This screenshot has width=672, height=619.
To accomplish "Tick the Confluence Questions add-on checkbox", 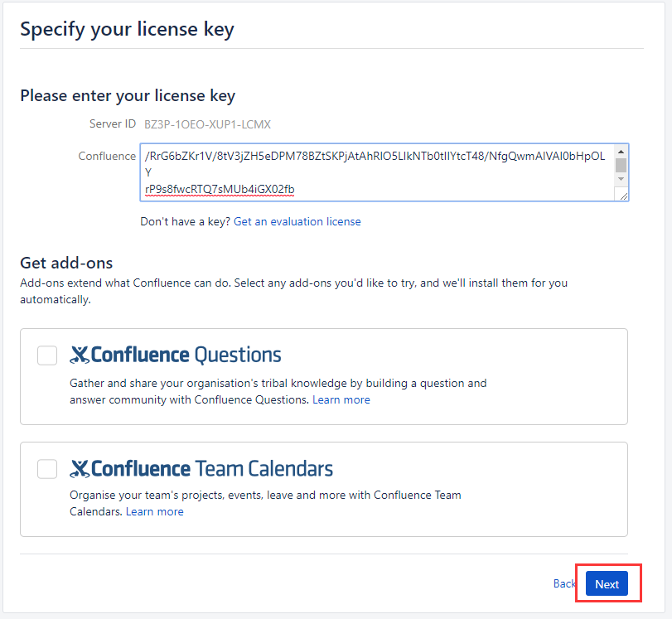I will point(47,355).
